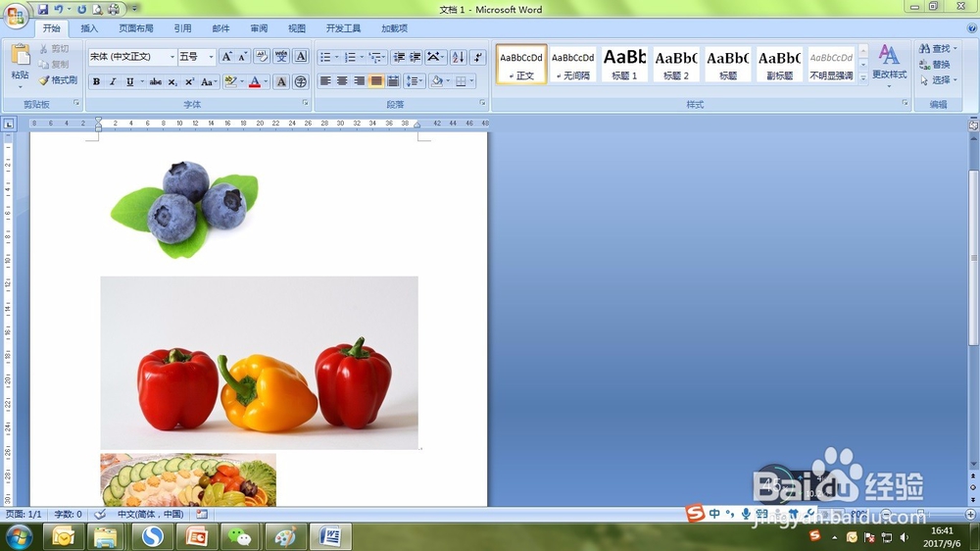
Task: Open the enclosed character (字) tool
Action: tap(300, 82)
